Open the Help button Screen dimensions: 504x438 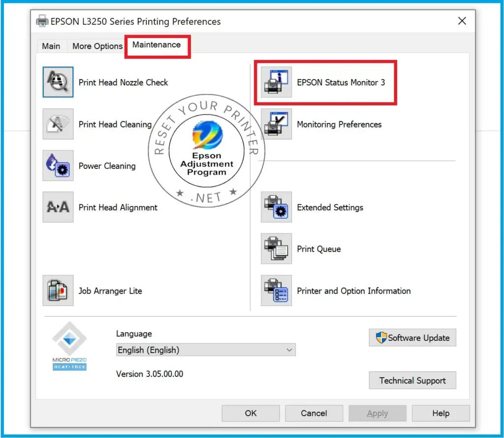coord(441,413)
